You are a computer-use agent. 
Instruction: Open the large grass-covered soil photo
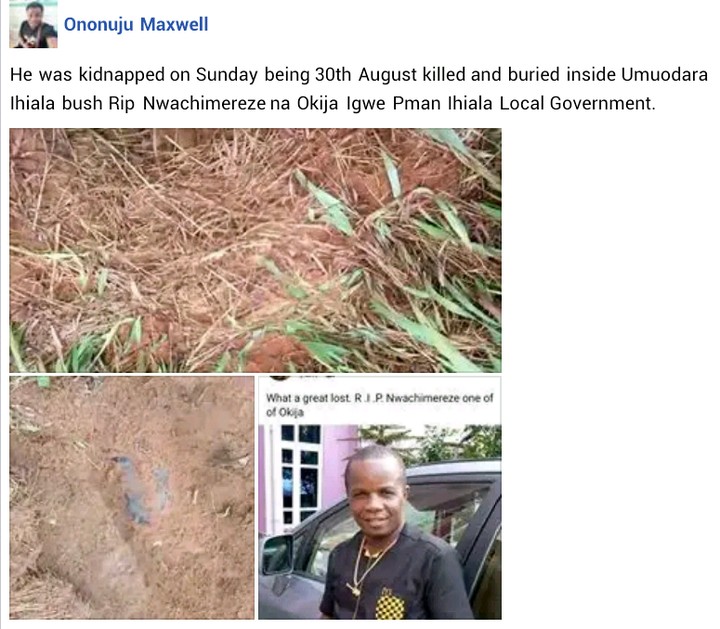(255, 250)
